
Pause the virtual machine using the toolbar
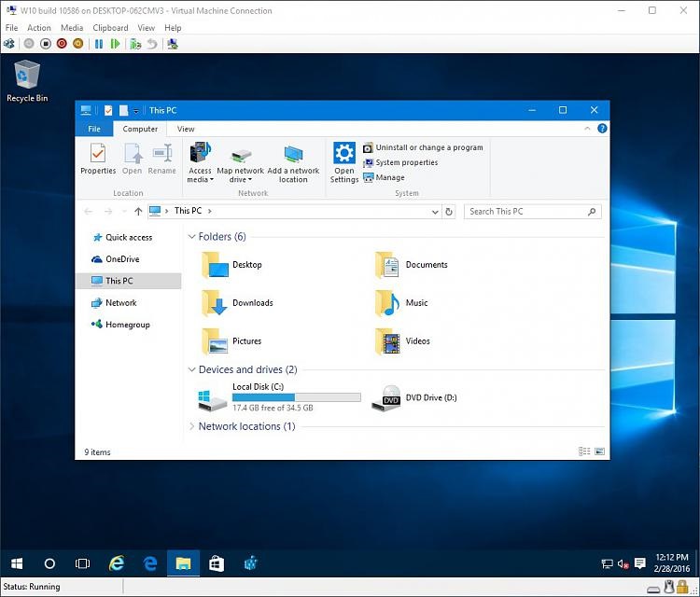[99, 44]
